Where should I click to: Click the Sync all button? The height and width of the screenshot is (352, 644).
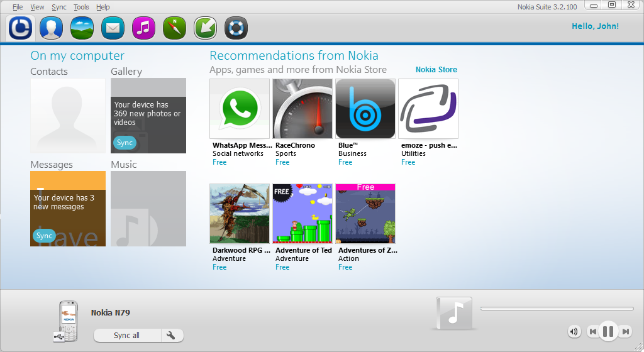click(127, 336)
